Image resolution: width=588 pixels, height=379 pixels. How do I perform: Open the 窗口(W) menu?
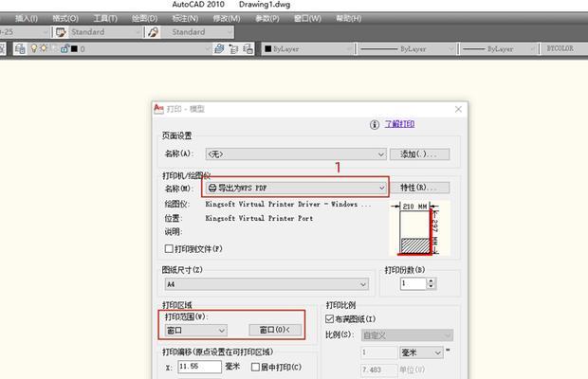[307, 18]
